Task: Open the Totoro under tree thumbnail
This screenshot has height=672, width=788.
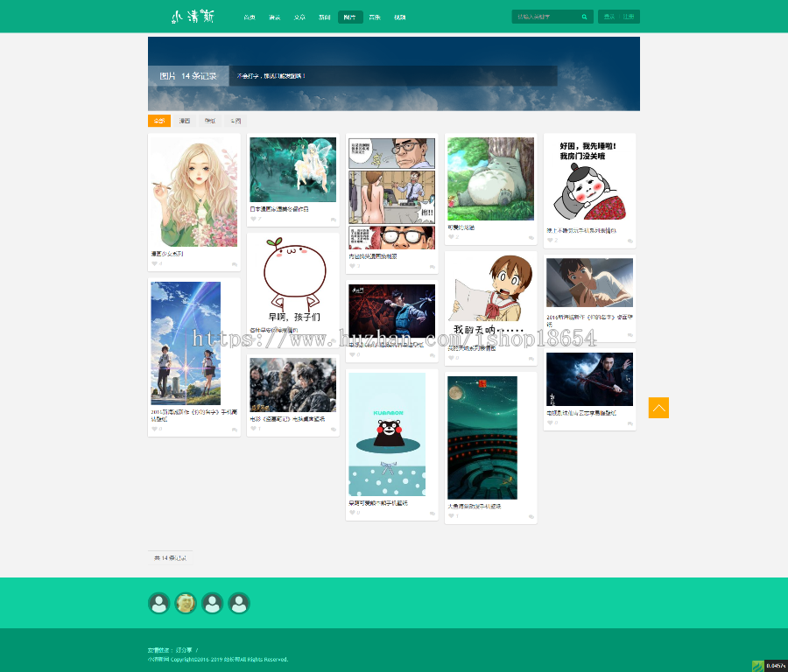Action: pos(490,178)
